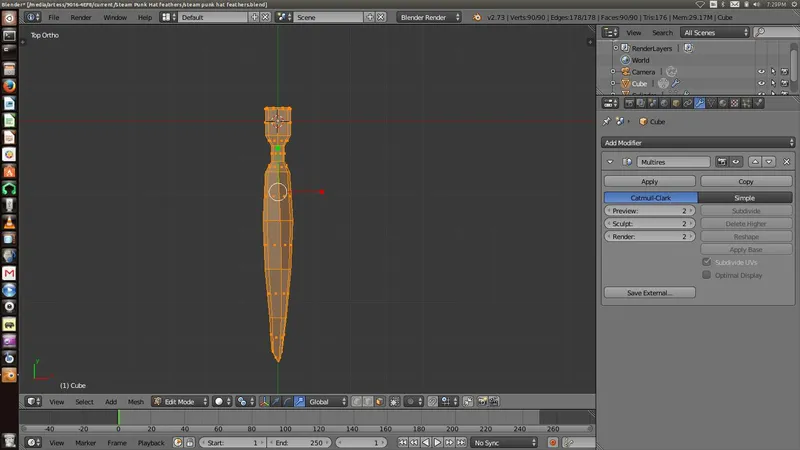Click the snap magnet icon
The width and height of the screenshot is (800, 450).
(x=433, y=402)
